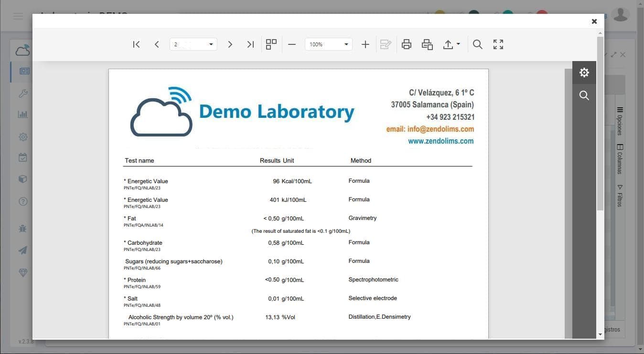Screen dimensions: 644x354
Task: Toggle the hamburger menu
Action: pyautogui.click(x=18, y=16)
